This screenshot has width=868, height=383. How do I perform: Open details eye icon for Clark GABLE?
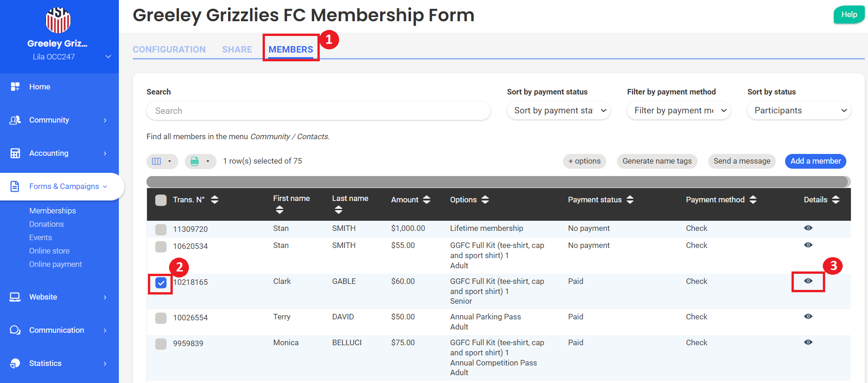click(808, 281)
